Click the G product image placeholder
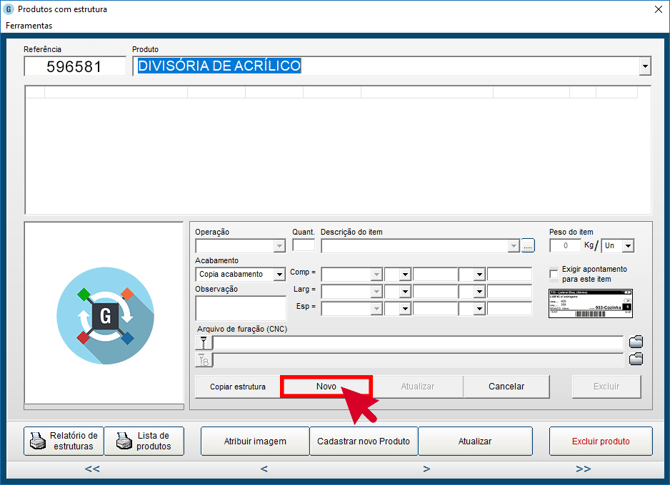This screenshot has width=670, height=485. coord(105,316)
